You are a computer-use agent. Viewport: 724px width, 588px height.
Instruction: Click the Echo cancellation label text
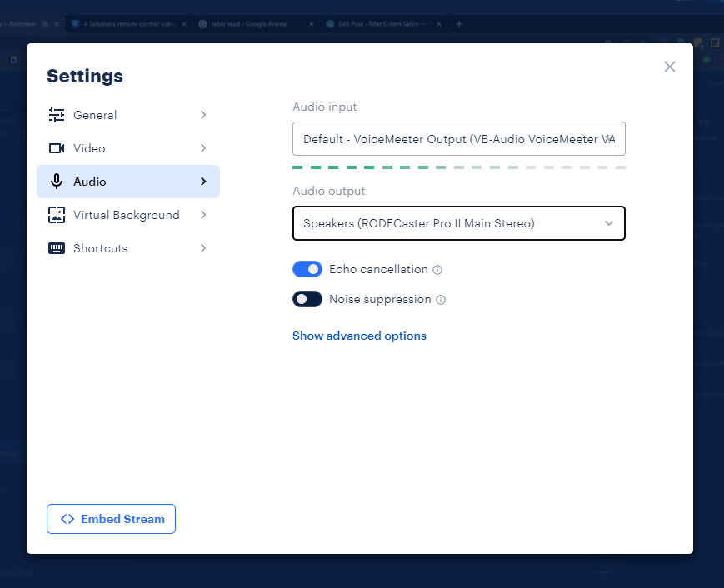point(378,269)
